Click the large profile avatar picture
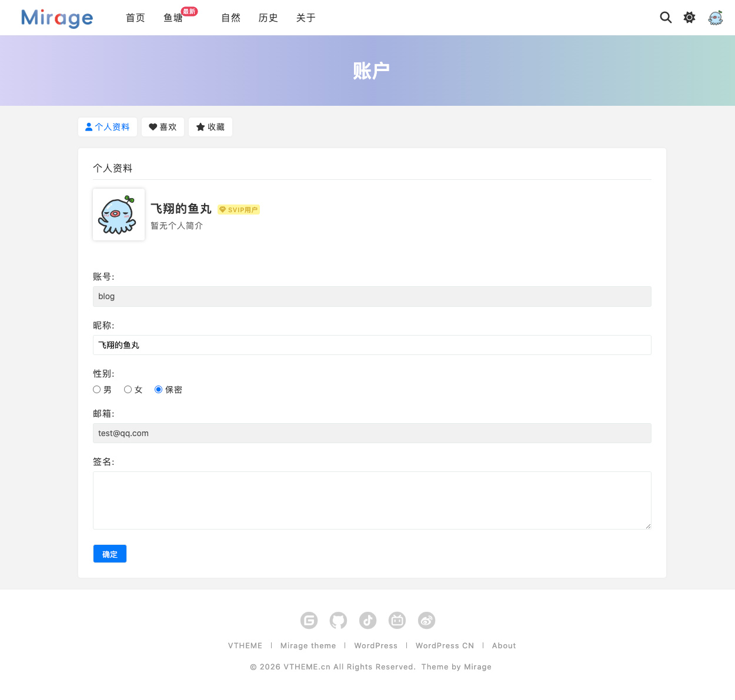The height and width of the screenshot is (700, 735). click(119, 215)
